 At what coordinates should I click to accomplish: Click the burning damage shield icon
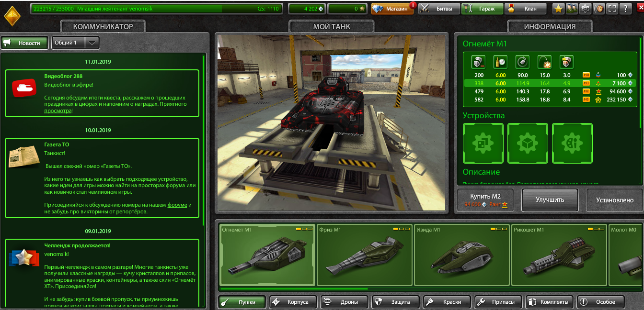[567, 62]
